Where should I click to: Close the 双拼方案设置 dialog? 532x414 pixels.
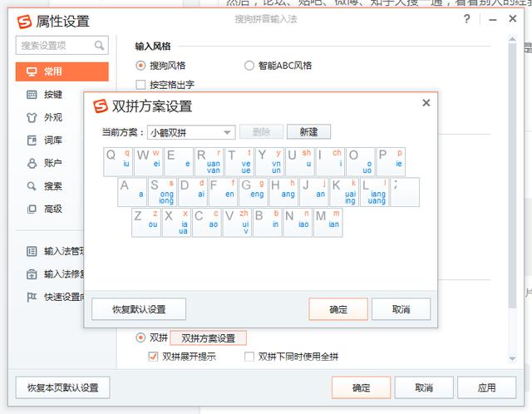pos(426,103)
